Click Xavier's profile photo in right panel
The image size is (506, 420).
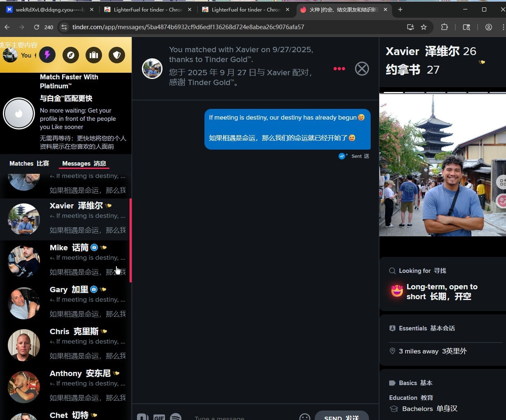click(x=442, y=164)
